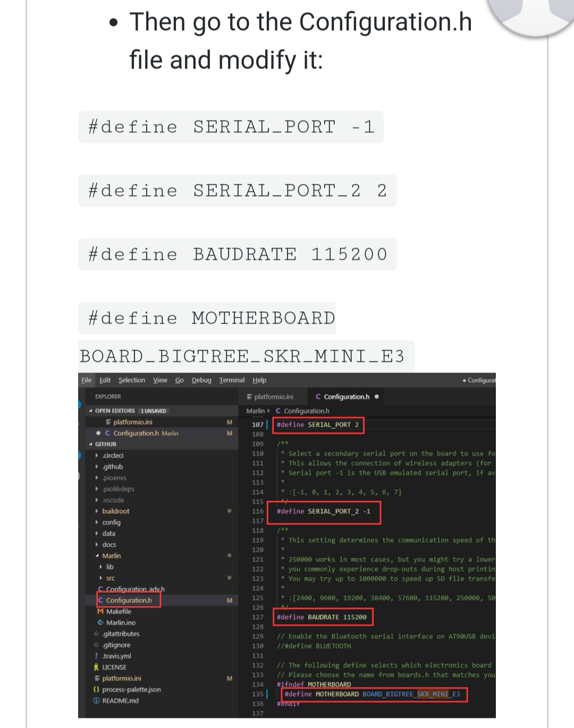
Task: Open the View menu
Action: click(160, 380)
